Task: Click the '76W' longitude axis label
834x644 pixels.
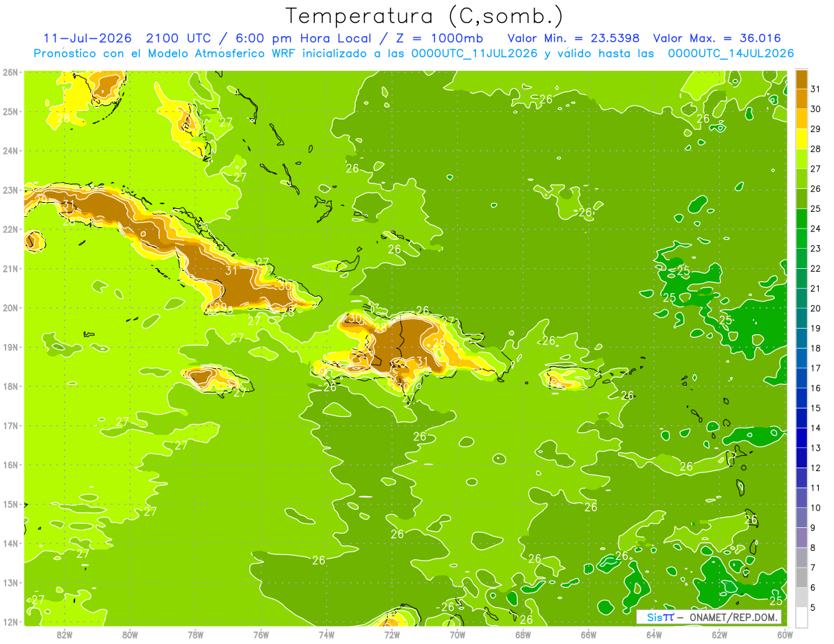Action: tap(261, 634)
